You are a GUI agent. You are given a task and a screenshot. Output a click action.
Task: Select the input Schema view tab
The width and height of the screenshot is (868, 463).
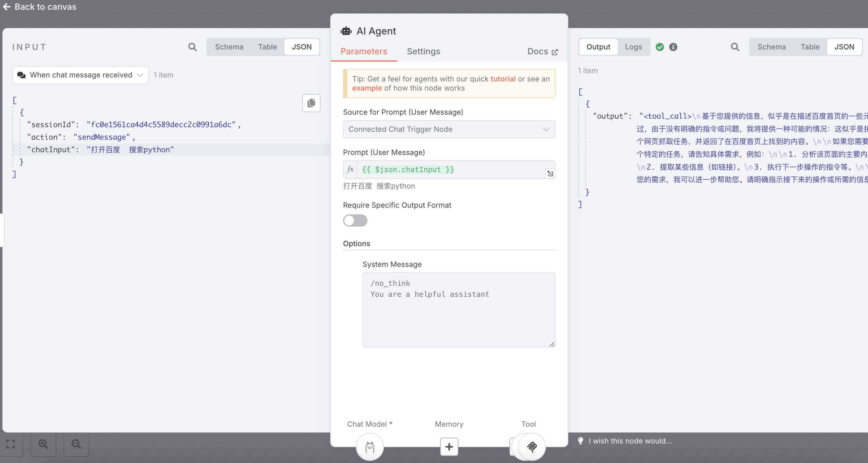(x=229, y=47)
